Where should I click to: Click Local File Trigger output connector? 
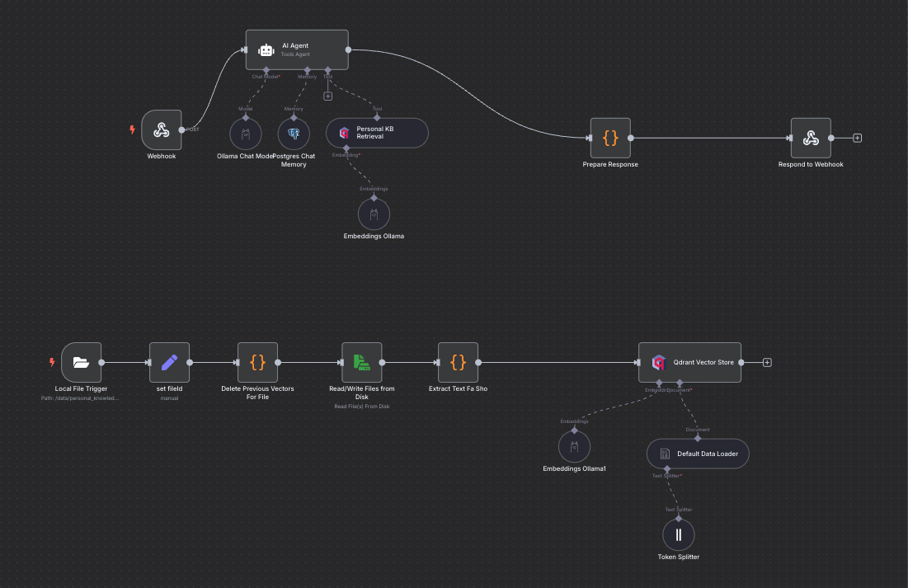click(101, 363)
